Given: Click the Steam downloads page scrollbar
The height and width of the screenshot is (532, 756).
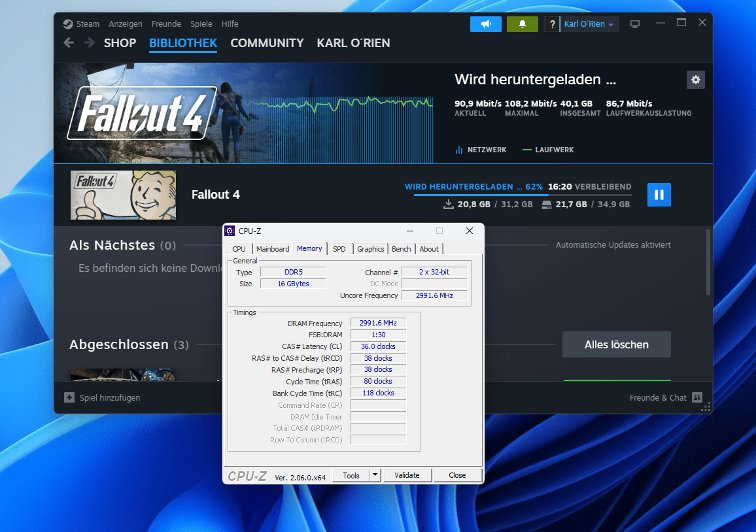Looking at the screenshot, I should pyautogui.click(x=708, y=262).
